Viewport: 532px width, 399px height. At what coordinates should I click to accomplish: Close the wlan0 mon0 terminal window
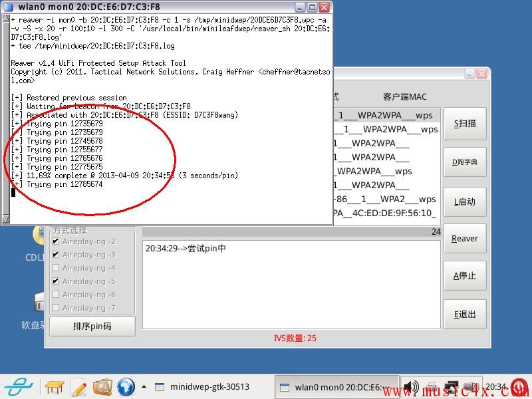coord(325,7)
